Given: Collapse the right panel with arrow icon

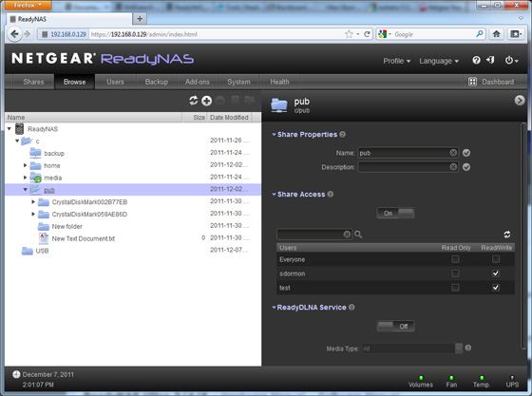Looking at the screenshot, I should (x=520, y=101).
